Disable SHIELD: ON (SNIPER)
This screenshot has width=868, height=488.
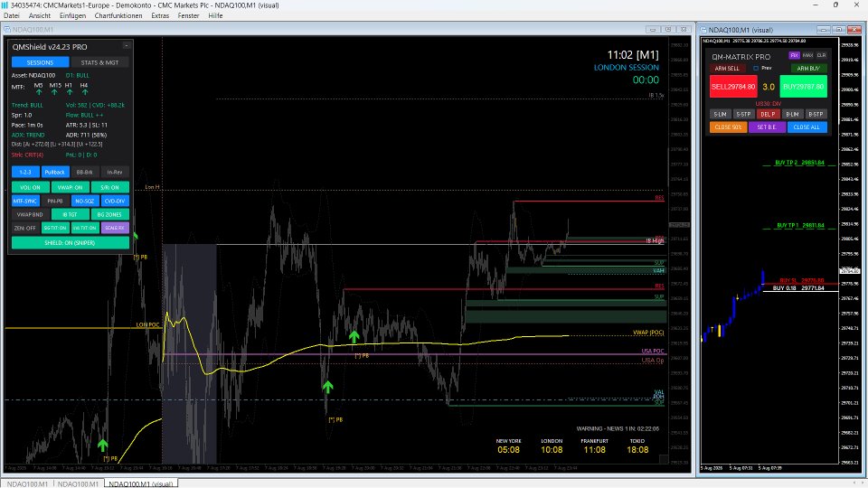click(x=71, y=242)
